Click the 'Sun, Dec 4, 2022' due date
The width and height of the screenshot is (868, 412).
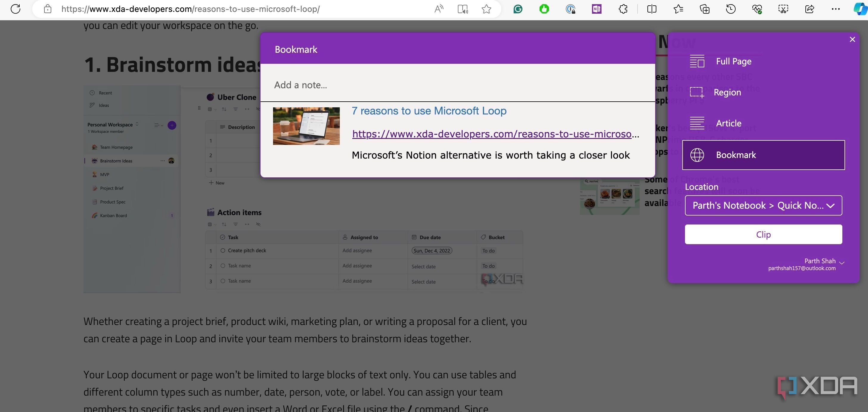[432, 251]
